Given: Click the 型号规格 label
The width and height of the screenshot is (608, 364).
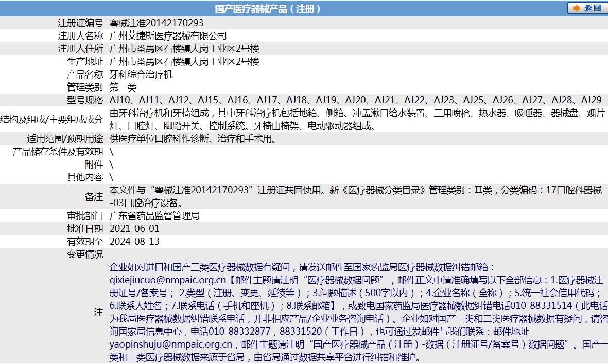Looking at the screenshot, I should [x=85, y=100].
